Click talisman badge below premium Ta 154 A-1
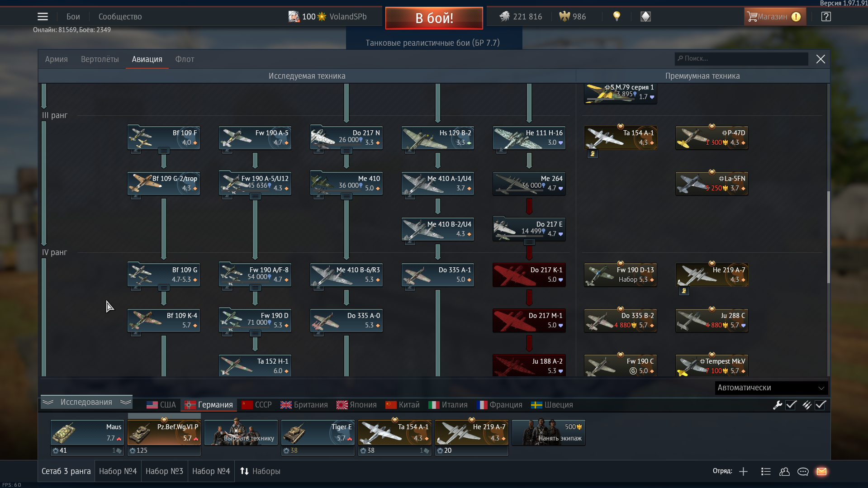Image resolution: width=868 pixels, height=488 pixels. (x=593, y=154)
